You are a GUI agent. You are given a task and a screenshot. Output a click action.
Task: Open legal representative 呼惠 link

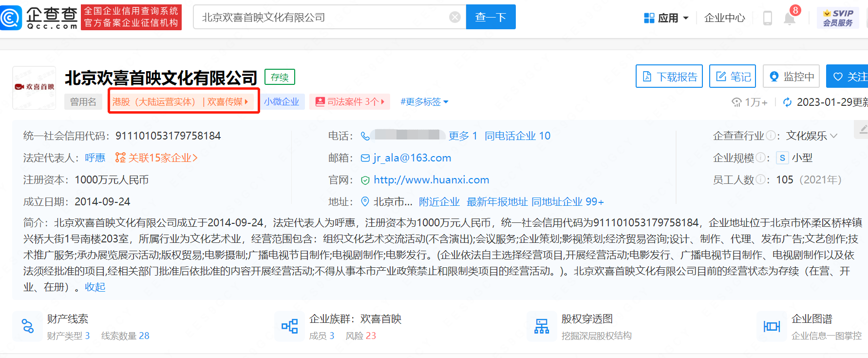pos(95,158)
